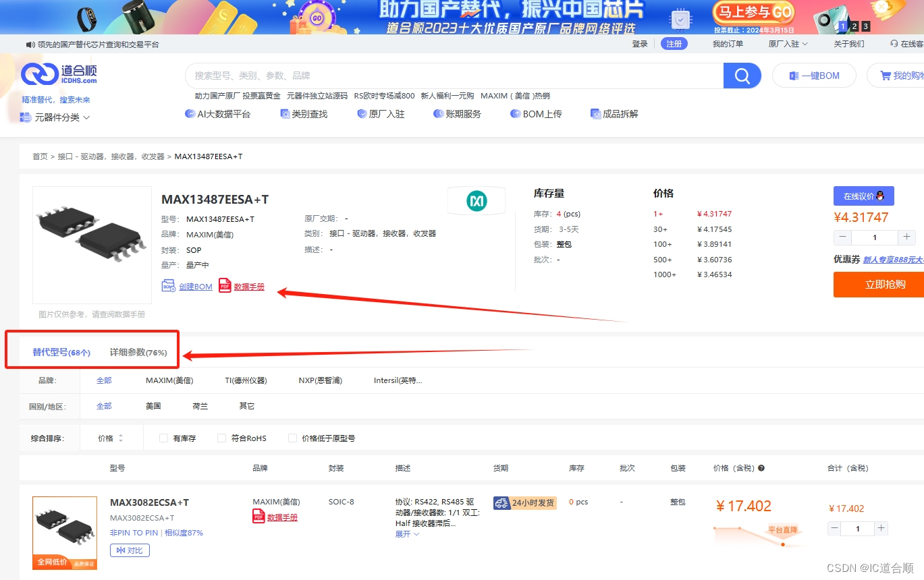Filter brand by TI(德州仪器)
The width and height of the screenshot is (924, 580).
click(x=246, y=380)
